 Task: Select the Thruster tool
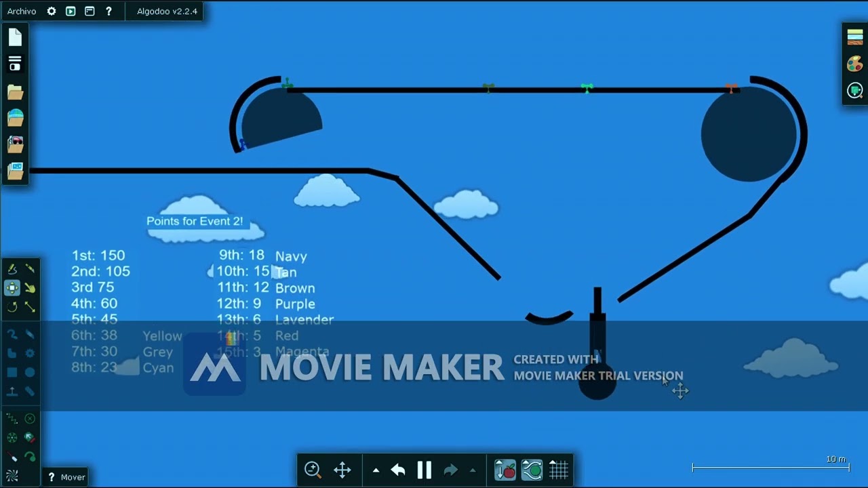pyautogui.click(x=30, y=438)
